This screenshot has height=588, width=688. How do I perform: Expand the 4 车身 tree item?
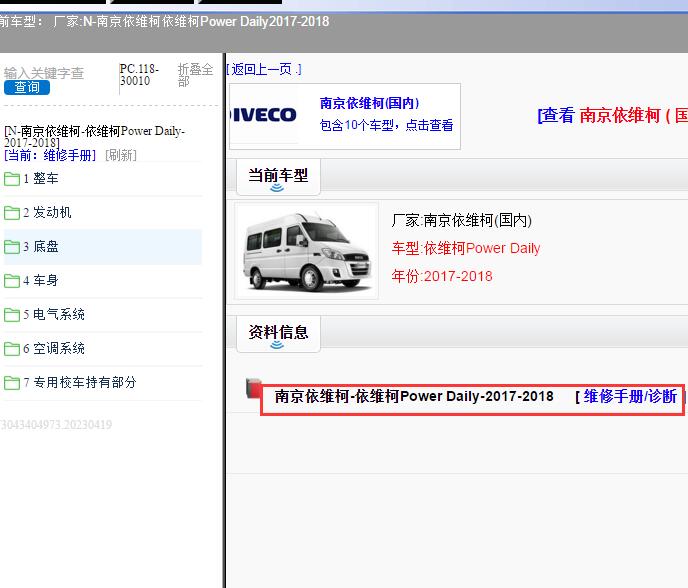coord(103,281)
